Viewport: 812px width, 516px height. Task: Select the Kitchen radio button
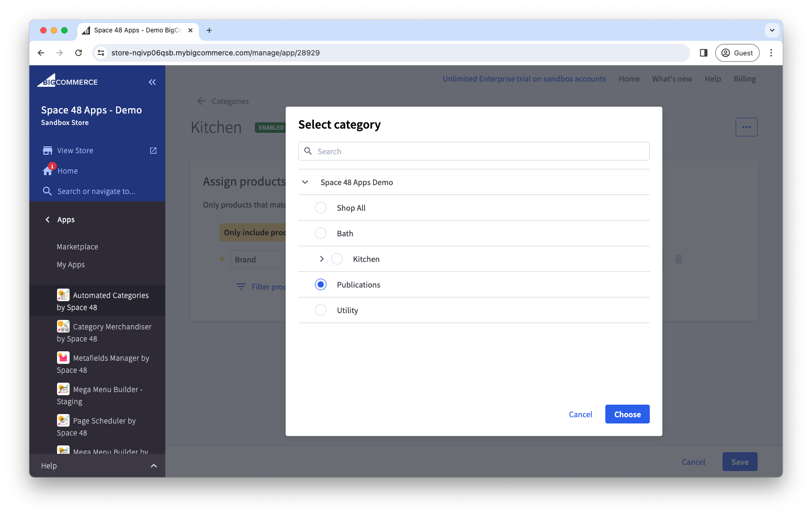tap(337, 259)
